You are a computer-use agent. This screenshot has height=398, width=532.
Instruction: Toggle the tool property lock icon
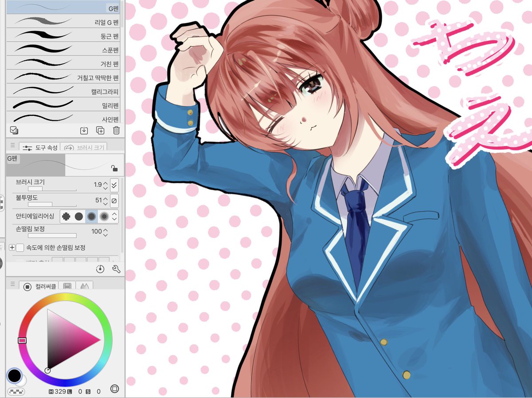pos(114,168)
